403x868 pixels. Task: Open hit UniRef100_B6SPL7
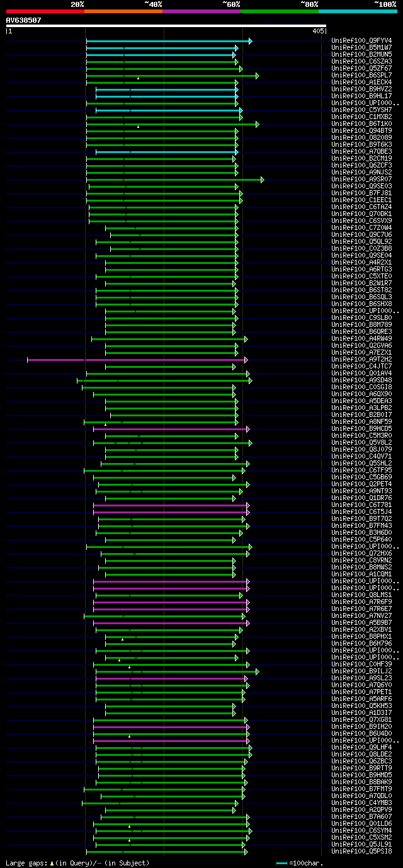point(361,76)
